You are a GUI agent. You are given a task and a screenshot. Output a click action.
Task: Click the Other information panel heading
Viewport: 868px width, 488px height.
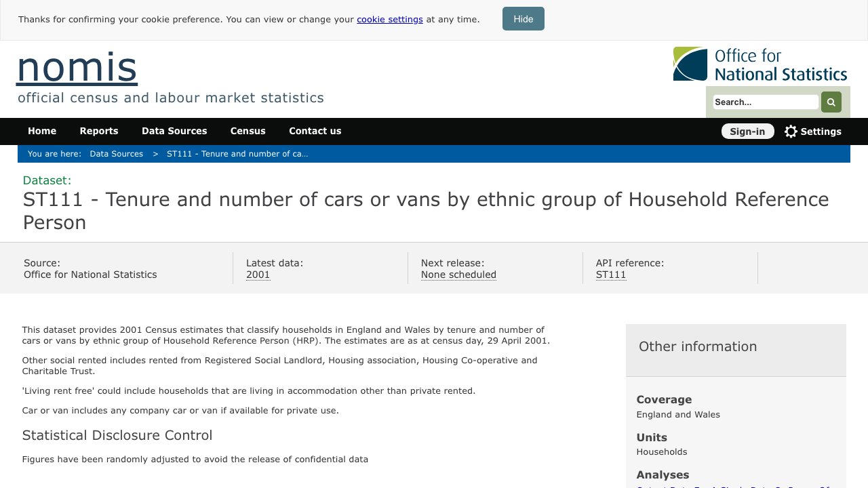coord(698,346)
